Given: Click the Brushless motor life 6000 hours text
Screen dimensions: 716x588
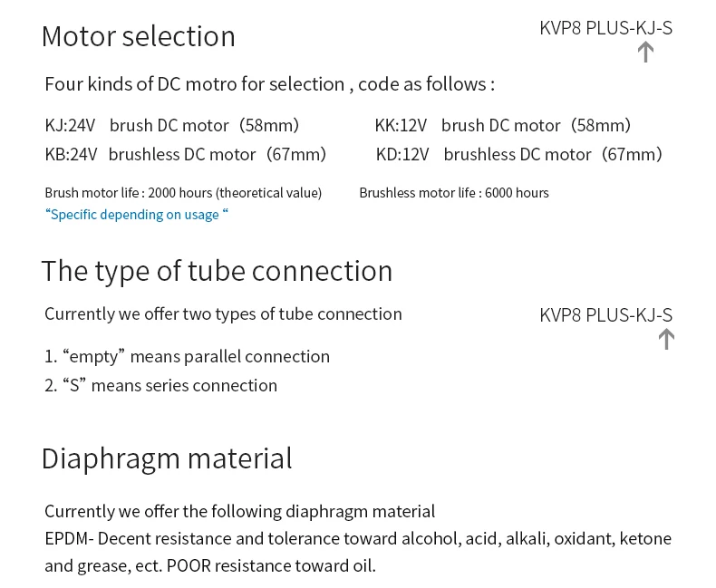Looking at the screenshot, I should coord(454,193).
